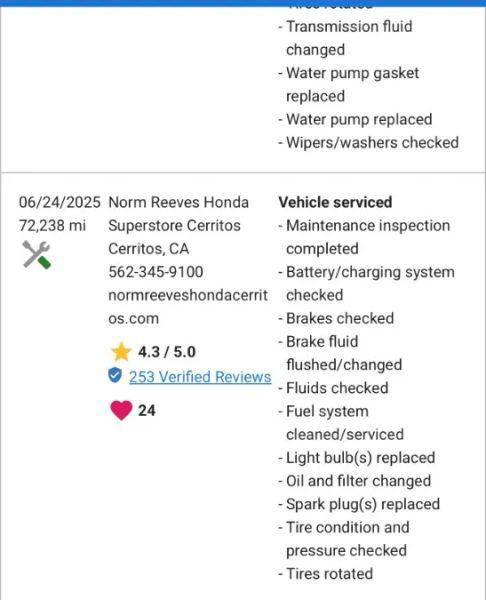Click the wrench service icon
The height and width of the screenshot is (600, 486).
click(36, 255)
